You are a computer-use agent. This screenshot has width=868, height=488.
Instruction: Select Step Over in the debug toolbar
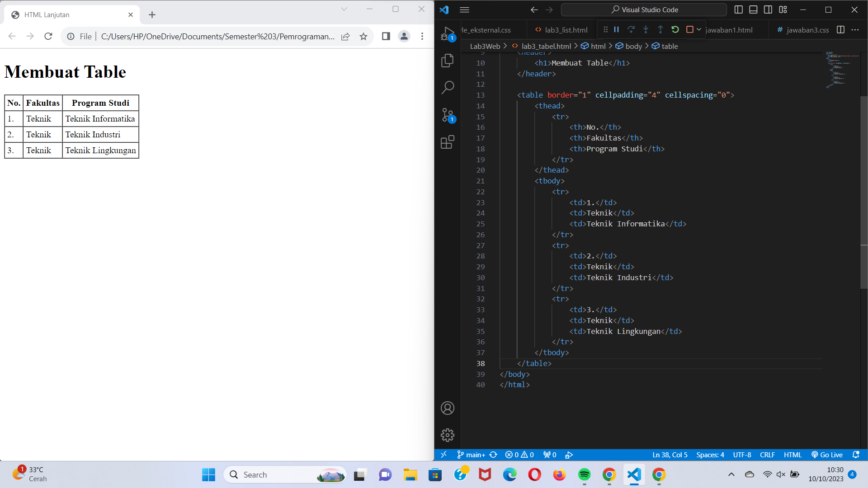631,29
